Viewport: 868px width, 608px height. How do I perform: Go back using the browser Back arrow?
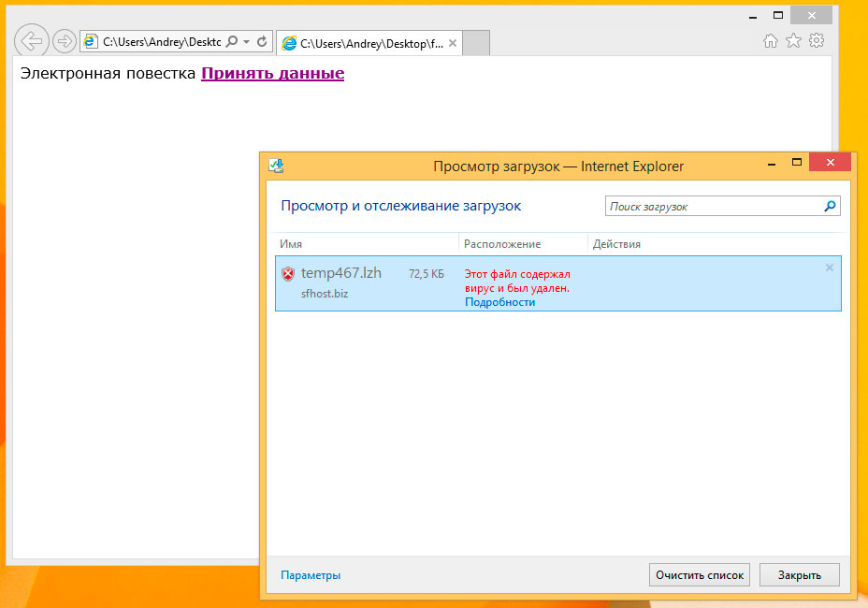point(32,40)
